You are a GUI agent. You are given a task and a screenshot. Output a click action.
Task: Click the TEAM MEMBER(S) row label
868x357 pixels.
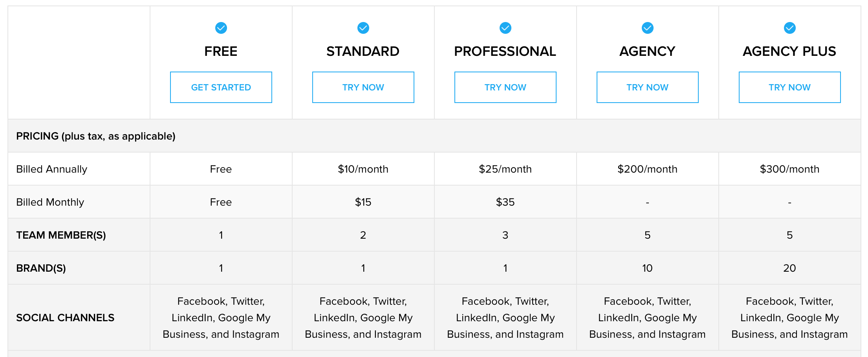(61, 235)
